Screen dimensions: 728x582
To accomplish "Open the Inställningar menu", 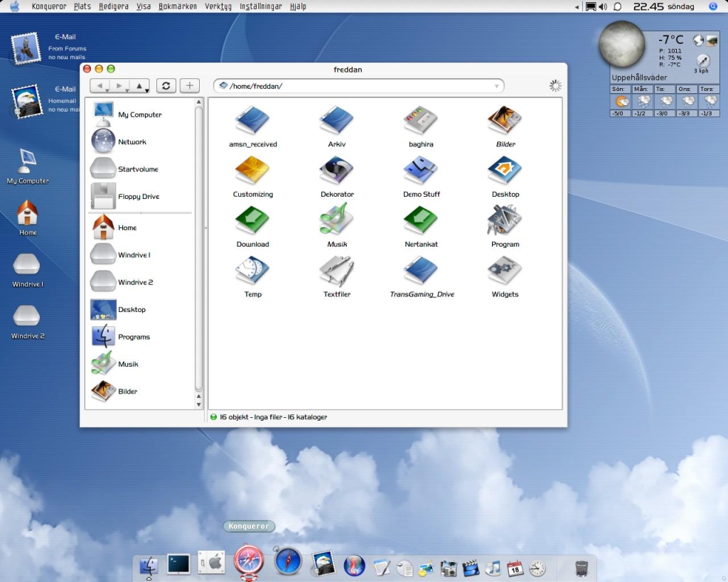I will pyautogui.click(x=261, y=6).
